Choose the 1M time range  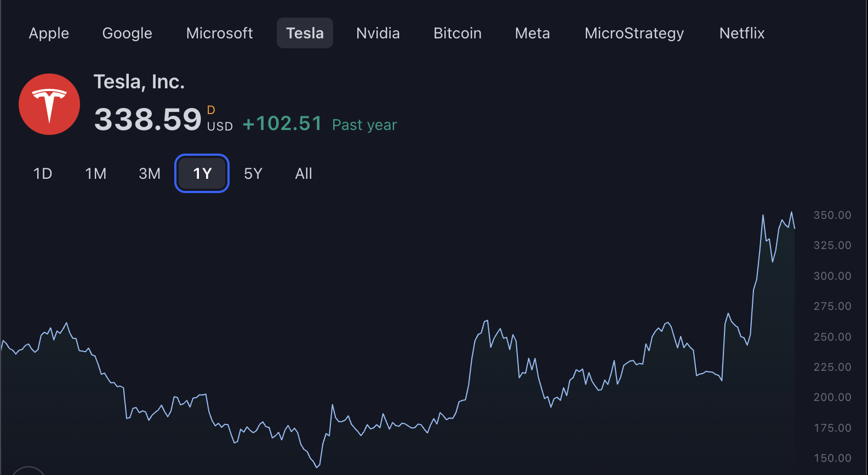click(96, 174)
